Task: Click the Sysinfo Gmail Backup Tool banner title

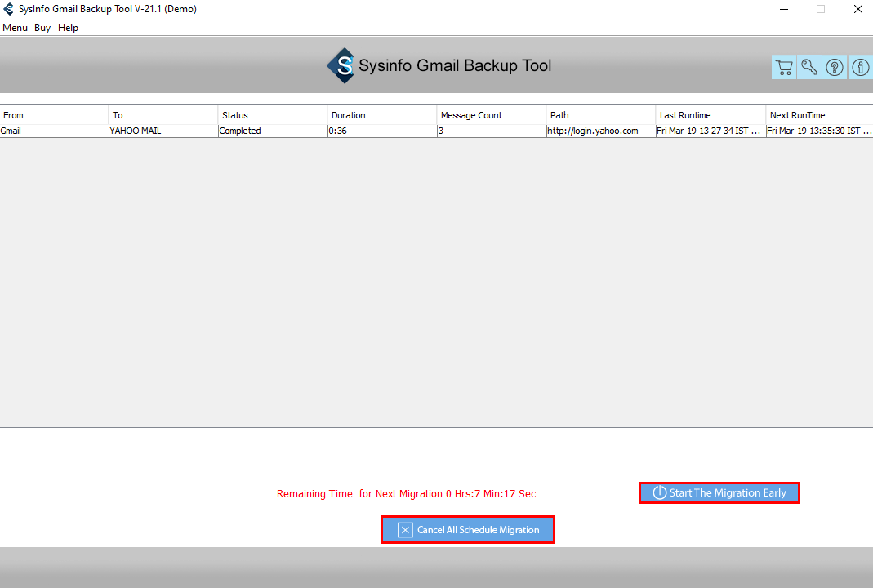Action: (x=455, y=65)
